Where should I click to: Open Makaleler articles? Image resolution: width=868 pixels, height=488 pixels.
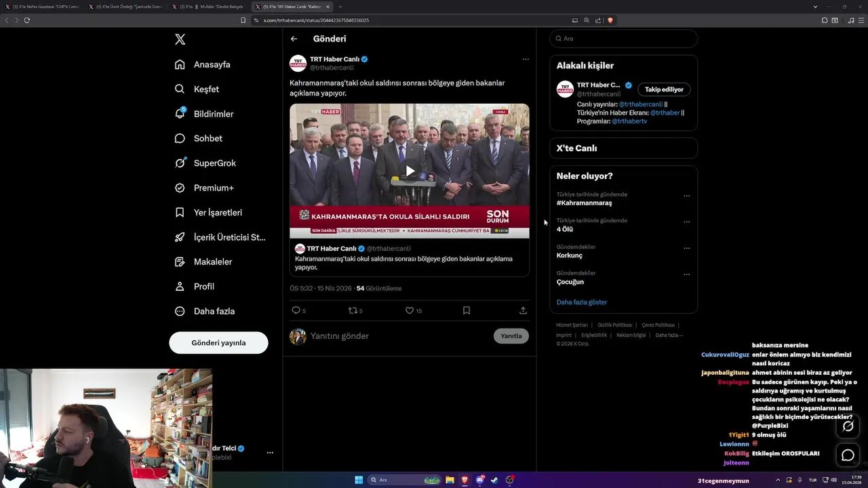pos(203,262)
